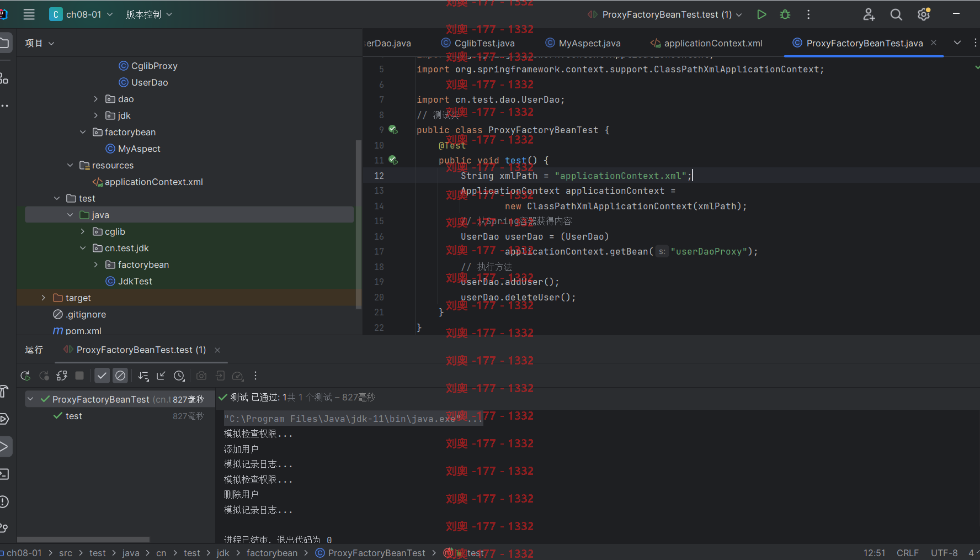Select JdkTest in the project tree
Image resolution: width=980 pixels, height=560 pixels.
click(129, 281)
